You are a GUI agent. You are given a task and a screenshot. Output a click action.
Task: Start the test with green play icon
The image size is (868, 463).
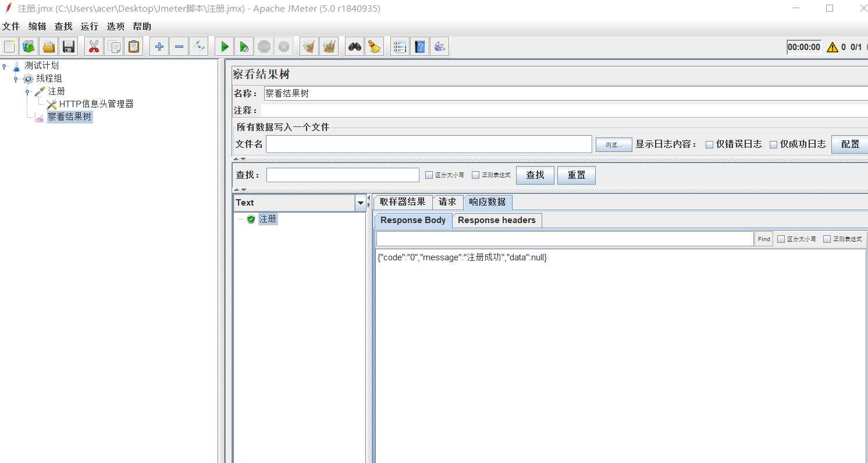[x=224, y=47]
